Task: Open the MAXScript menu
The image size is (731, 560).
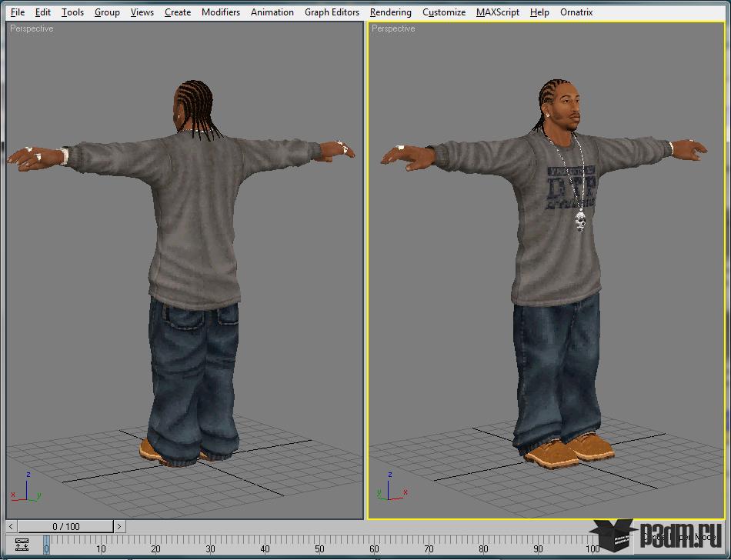Action: pos(497,12)
